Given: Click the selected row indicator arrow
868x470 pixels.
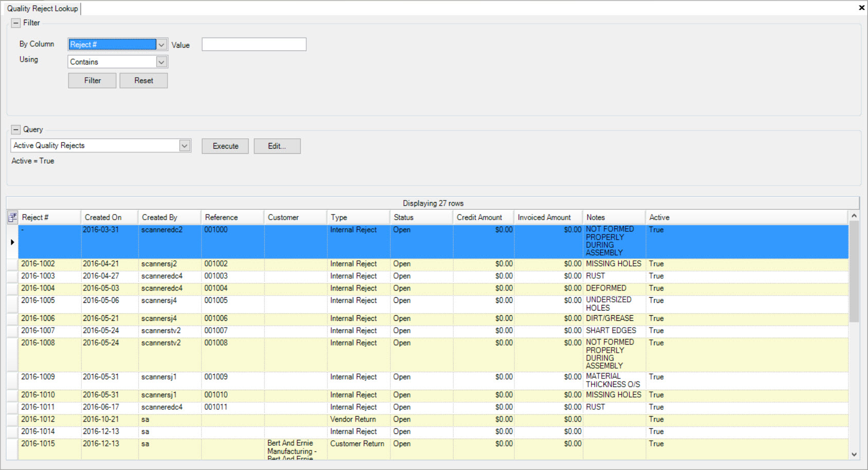Looking at the screenshot, I should [12, 242].
